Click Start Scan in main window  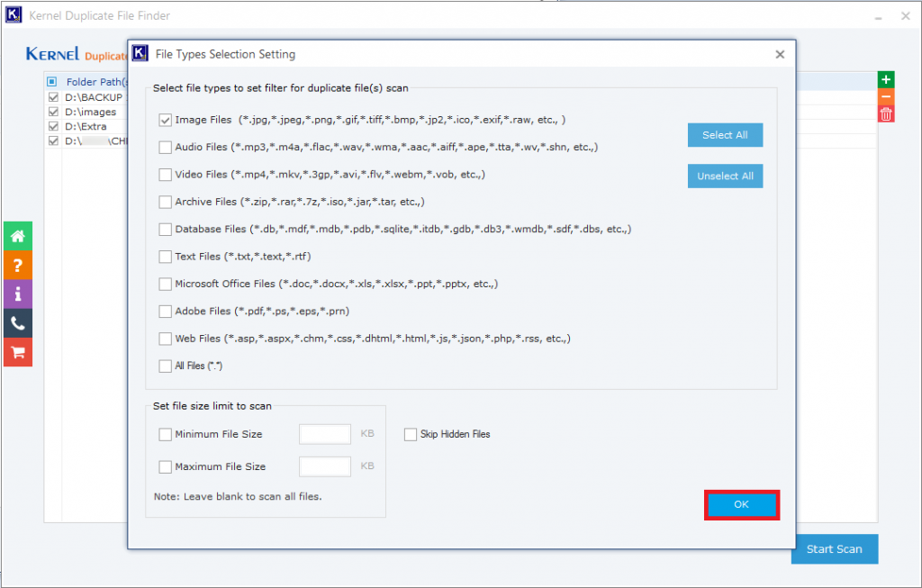[x=835, y=549]
